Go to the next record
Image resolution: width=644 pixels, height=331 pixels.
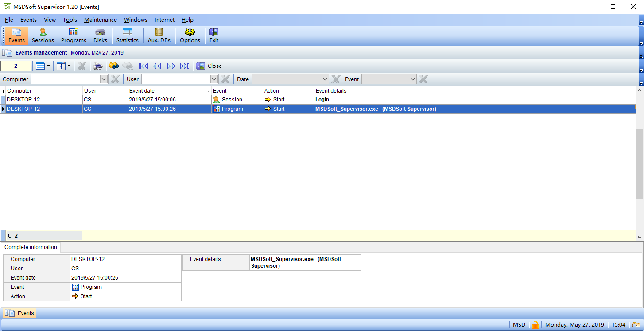tap(171, 66)
